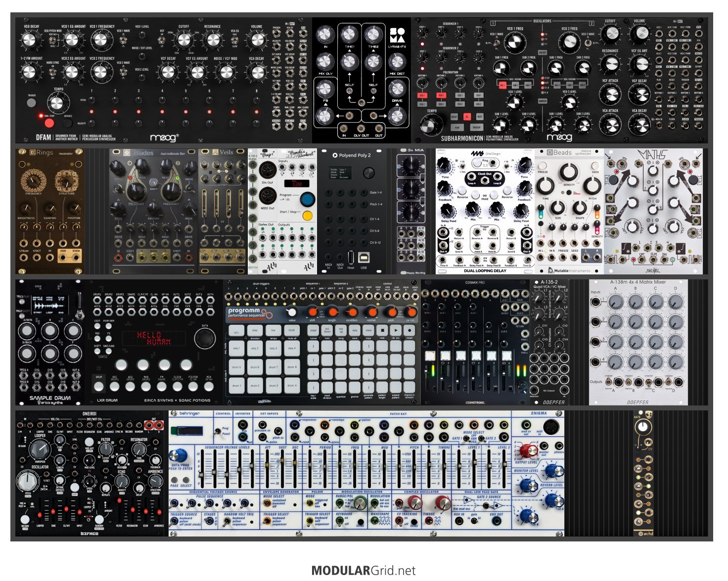Click the Quantize button on Subharmonicon

[542, 101]
